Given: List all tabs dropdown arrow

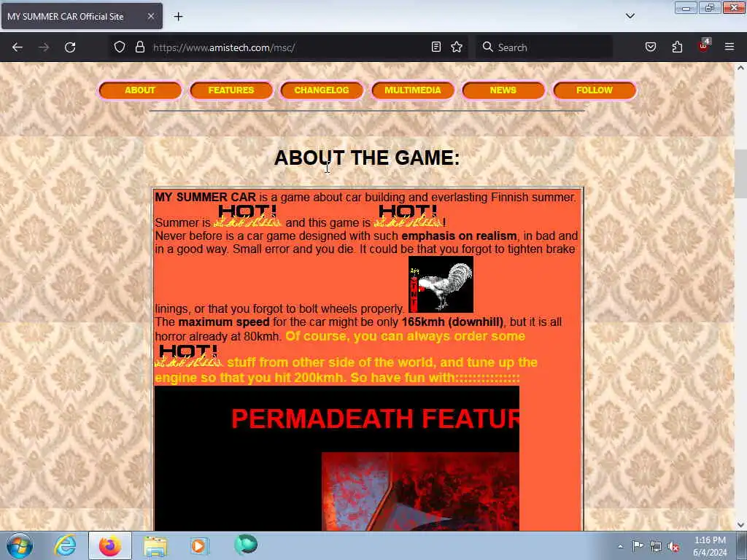Looking at the screenshot, I should (x=630, y=16).
